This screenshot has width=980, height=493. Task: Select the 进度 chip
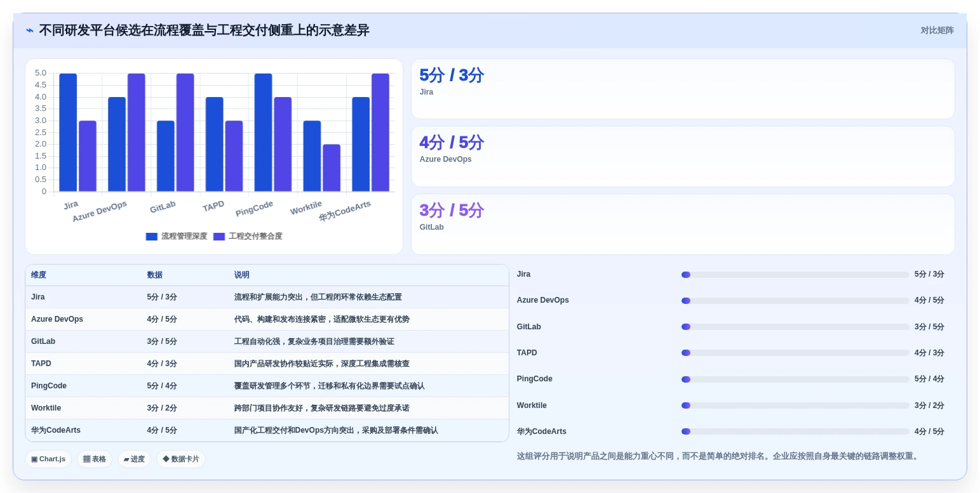(134, 459)
